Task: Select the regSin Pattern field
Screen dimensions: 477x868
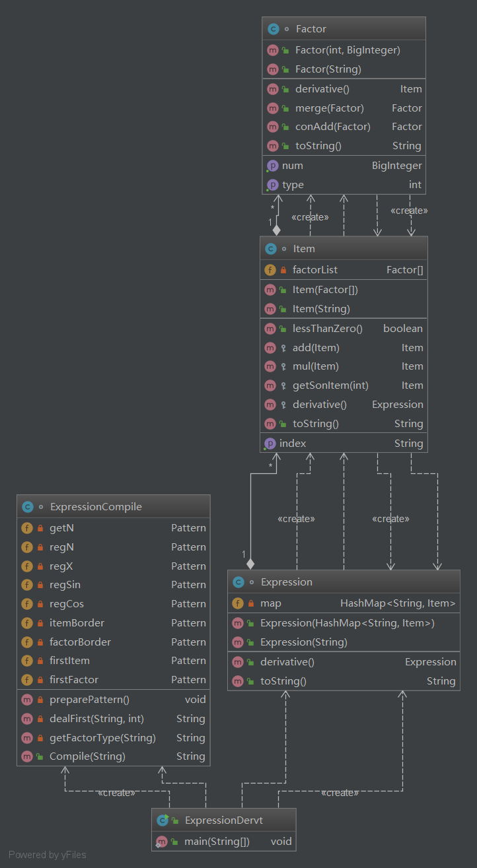Action: click(65, 585)
